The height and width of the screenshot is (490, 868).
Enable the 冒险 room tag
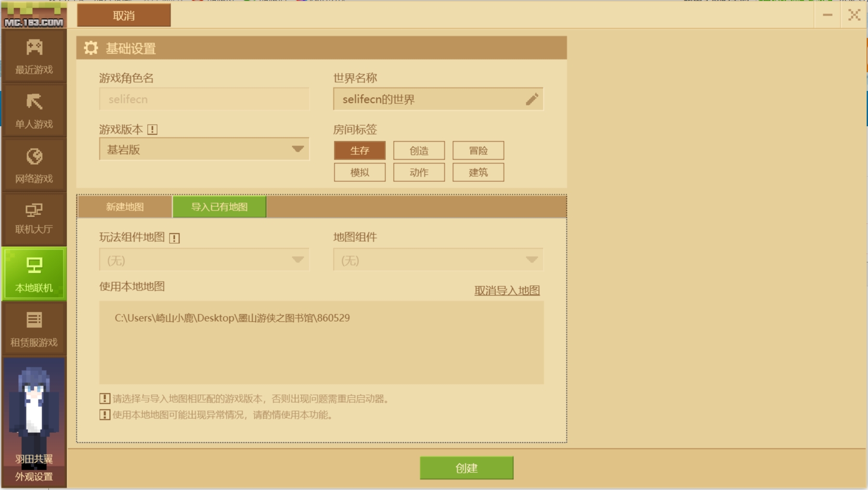478,151
